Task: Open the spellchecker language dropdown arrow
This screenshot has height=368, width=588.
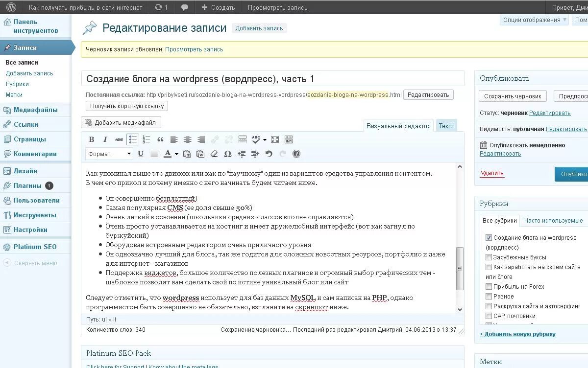Action: tap(265, 139)
